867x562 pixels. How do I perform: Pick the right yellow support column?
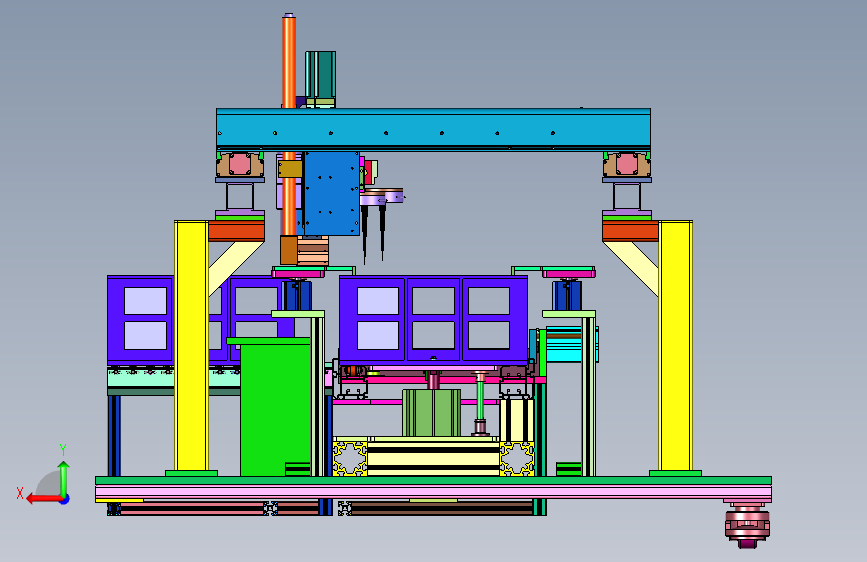(676, 346)
